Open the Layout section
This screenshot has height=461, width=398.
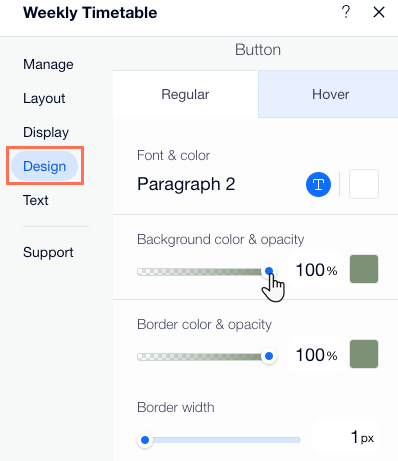tap(44, 98)
